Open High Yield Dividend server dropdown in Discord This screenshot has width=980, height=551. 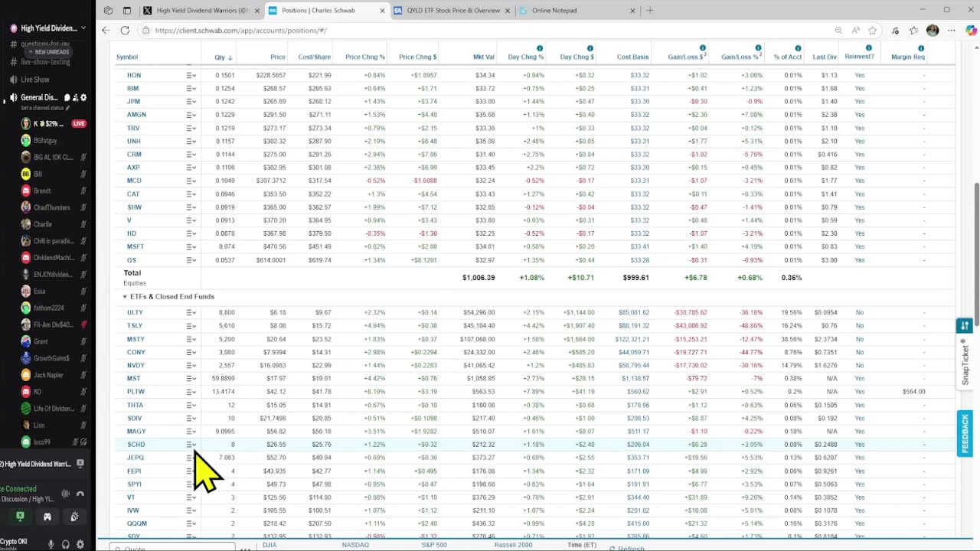(83, 28)
